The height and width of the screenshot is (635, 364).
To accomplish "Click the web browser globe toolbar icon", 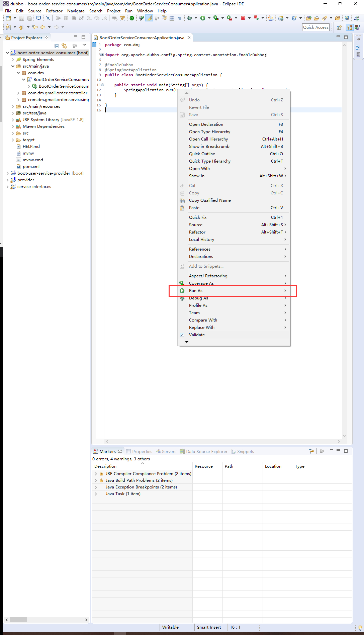I will pos(347,18).
